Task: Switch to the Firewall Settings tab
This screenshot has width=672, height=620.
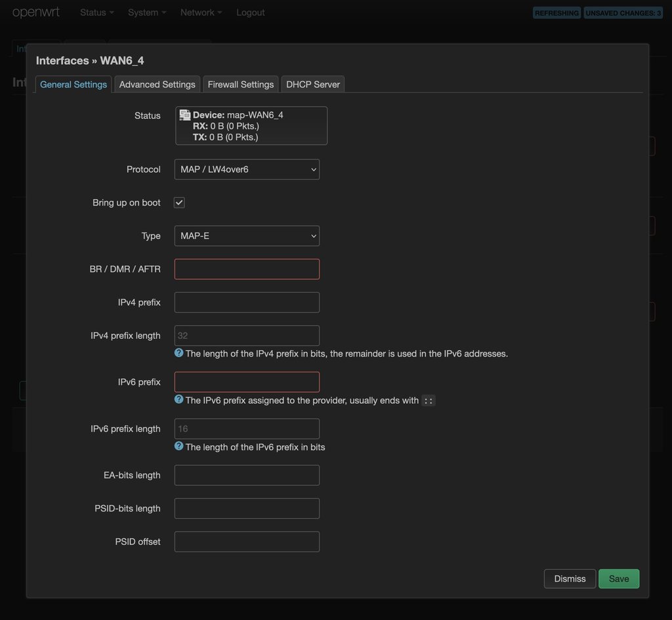Action: tap(241, 84)
